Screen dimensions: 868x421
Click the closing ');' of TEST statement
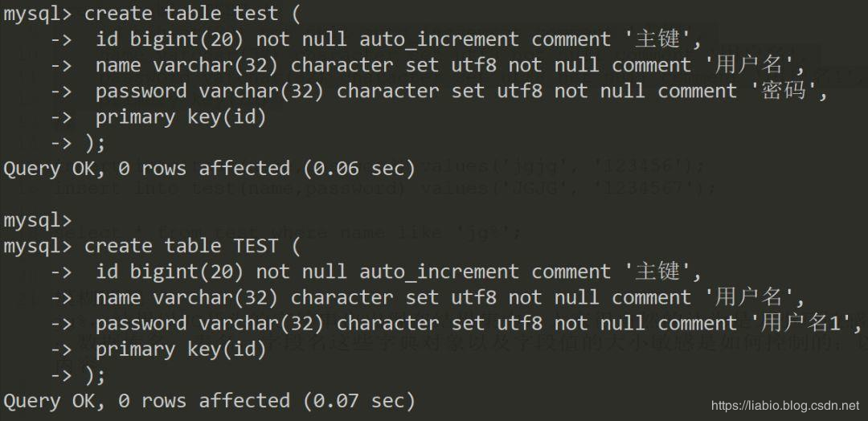click(x=95, y=374)
